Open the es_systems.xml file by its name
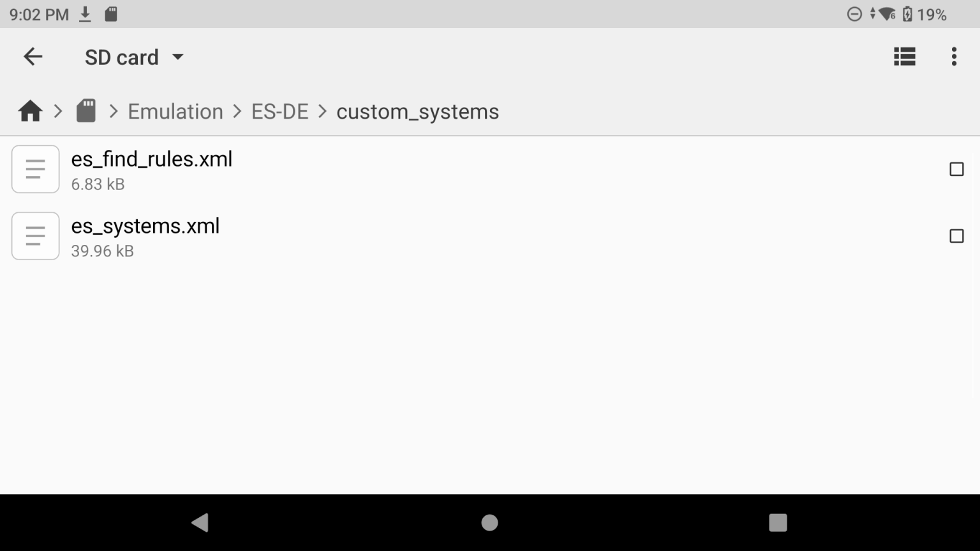 145,226
